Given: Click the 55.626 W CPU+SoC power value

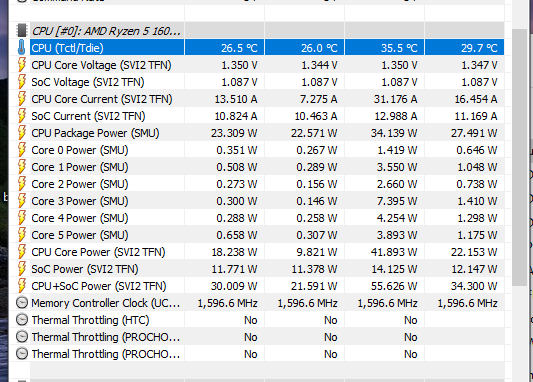Looking at the screenshot, I should pyautogui.click(x=394, y=286).
